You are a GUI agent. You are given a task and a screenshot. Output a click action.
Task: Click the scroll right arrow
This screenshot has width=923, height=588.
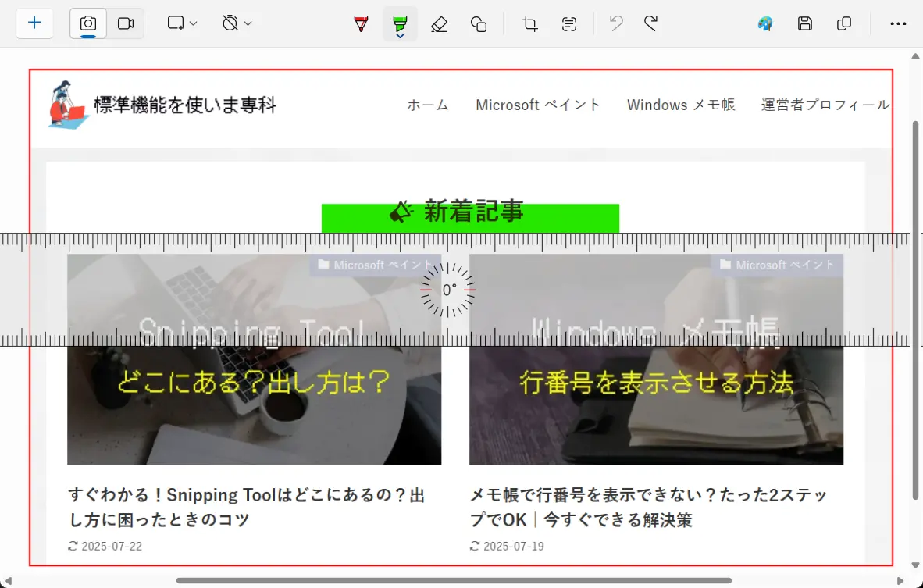click(900, 581)
